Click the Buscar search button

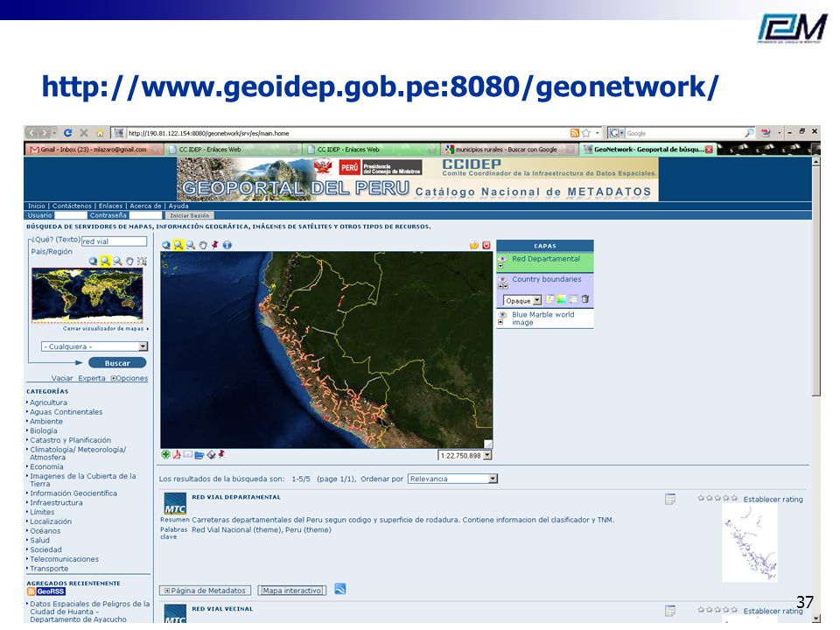[117, 362]
